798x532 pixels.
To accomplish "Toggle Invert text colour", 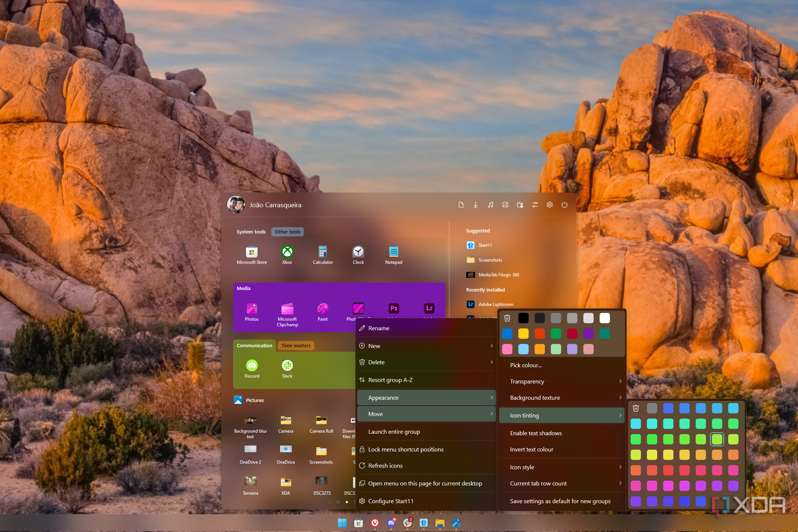I will click(x=562, y=449).
